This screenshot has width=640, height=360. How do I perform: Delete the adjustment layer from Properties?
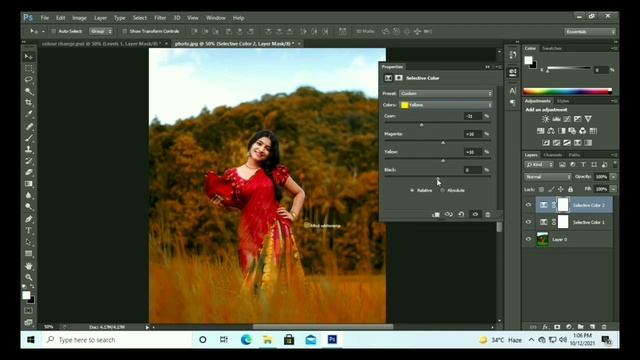488,214
